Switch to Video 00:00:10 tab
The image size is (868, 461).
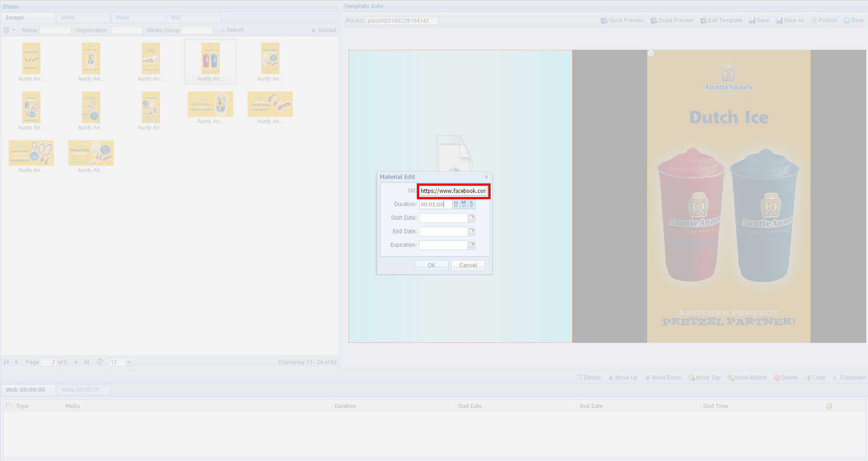pyautogui.click(x=84, y=390)
